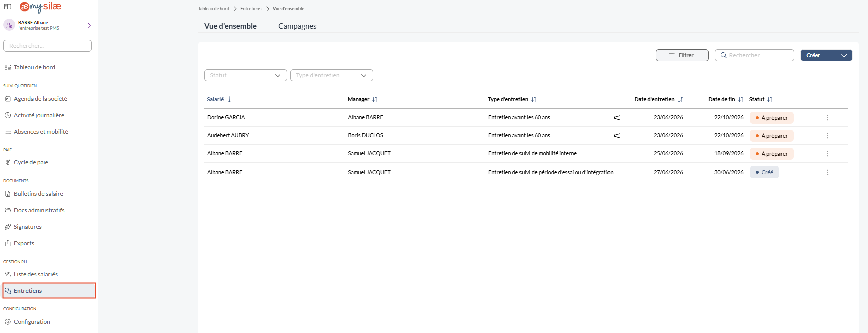
Task: Click the Agenda calendar icon
Action: click(x=8, y=99)
